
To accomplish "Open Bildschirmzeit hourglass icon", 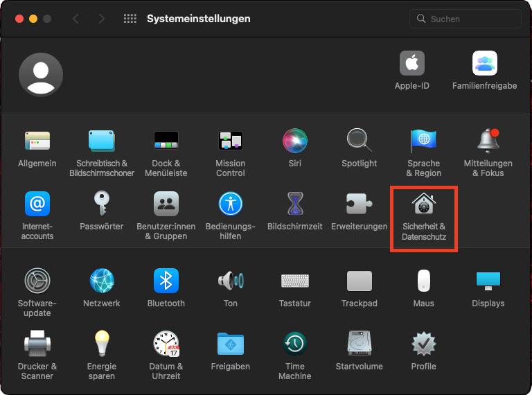I will 295,204.
